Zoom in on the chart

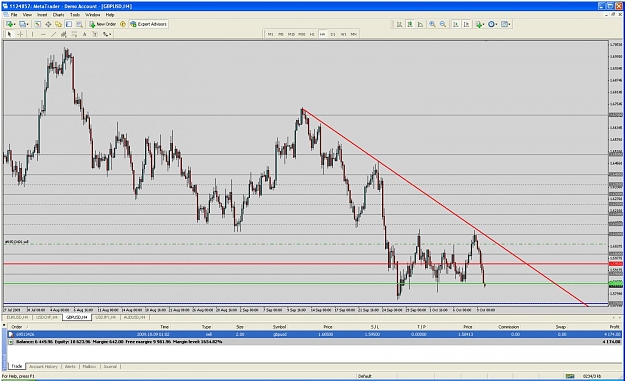coord(432,24)
